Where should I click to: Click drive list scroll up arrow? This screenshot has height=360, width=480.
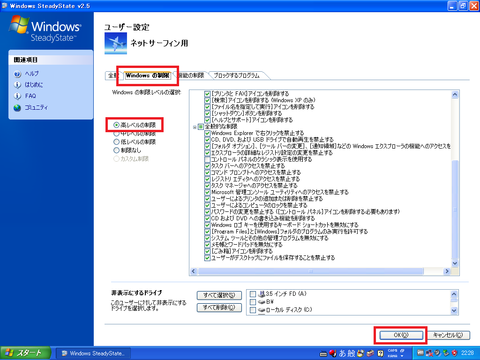454,294
